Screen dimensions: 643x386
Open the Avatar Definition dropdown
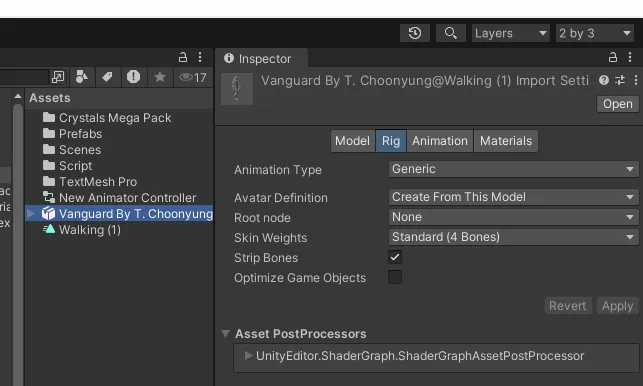(513, 197)
